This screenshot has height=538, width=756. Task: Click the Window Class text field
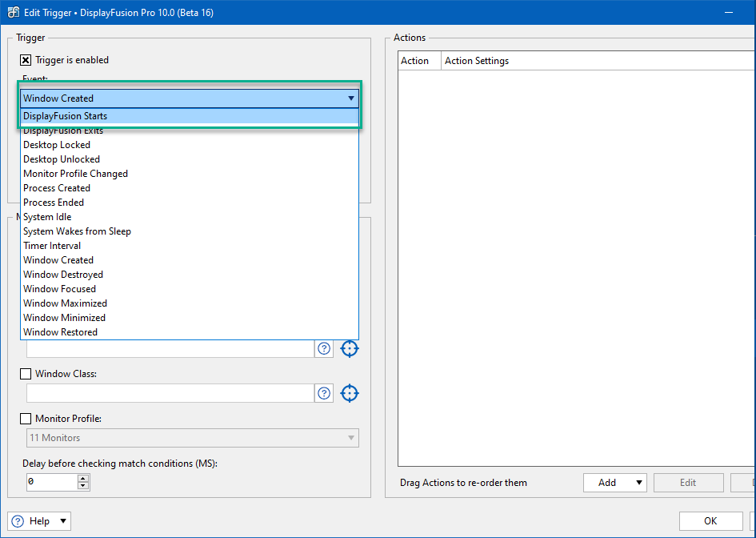170,393
